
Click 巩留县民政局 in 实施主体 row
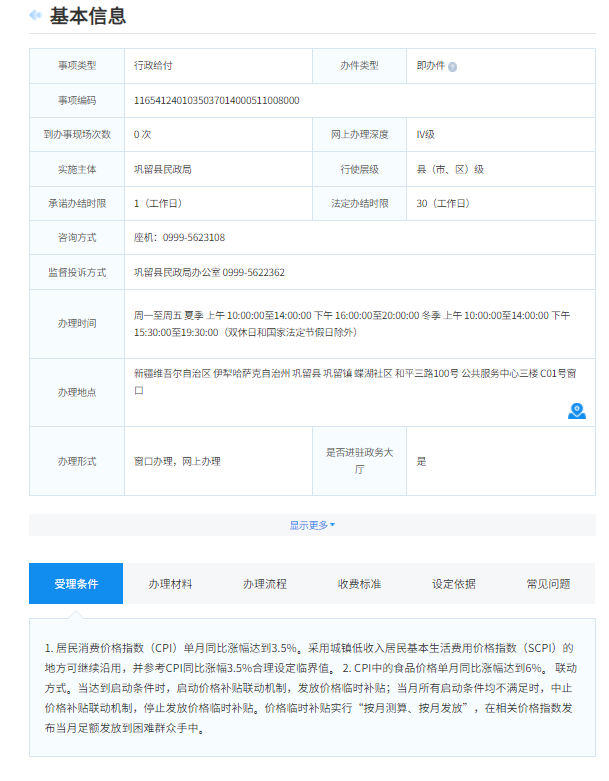coord(163,169)
